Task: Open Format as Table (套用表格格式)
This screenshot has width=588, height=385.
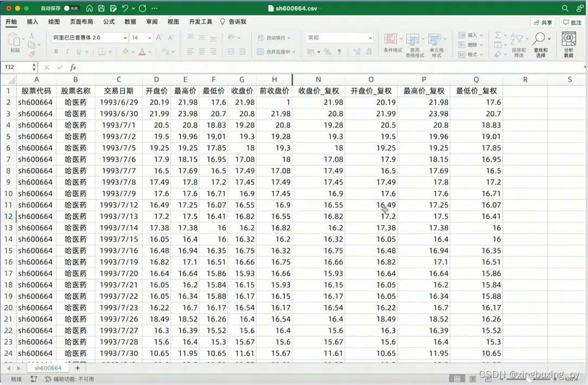Action: tap(415, 45)
